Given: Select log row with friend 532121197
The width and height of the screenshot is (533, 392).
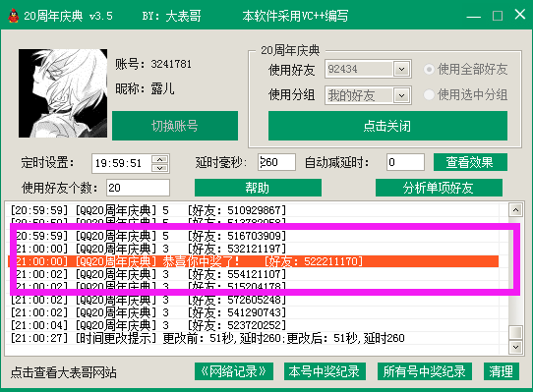Looking at the screenshot, I should click(254, 249).
